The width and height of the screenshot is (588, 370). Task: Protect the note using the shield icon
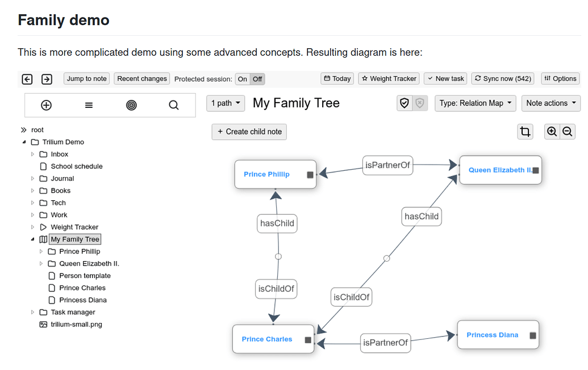click(404, 103)
